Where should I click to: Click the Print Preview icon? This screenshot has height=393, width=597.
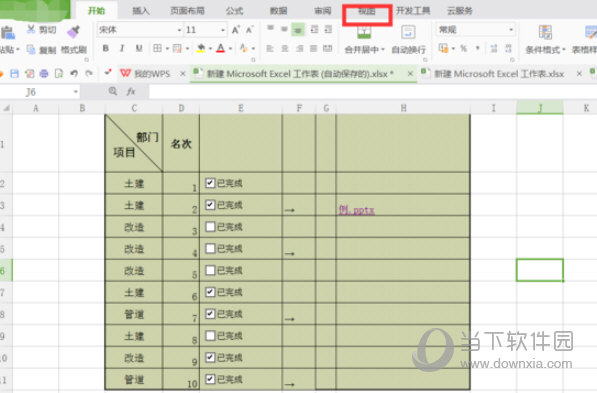59,73
